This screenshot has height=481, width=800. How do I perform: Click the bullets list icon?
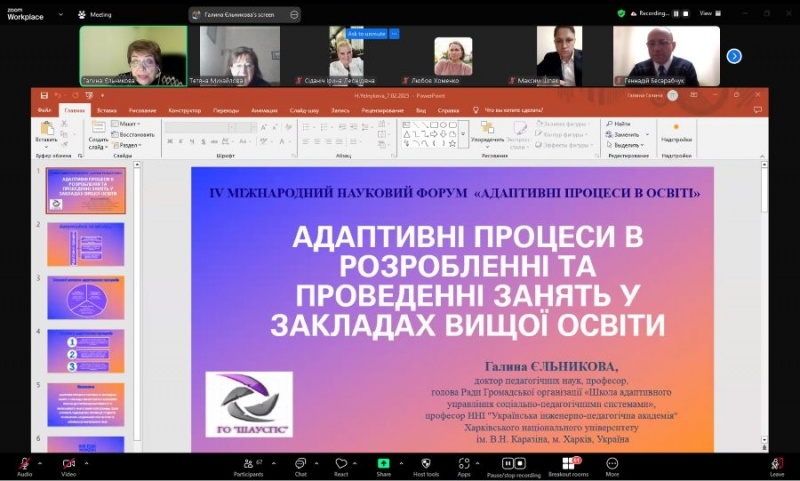(307, 127)
